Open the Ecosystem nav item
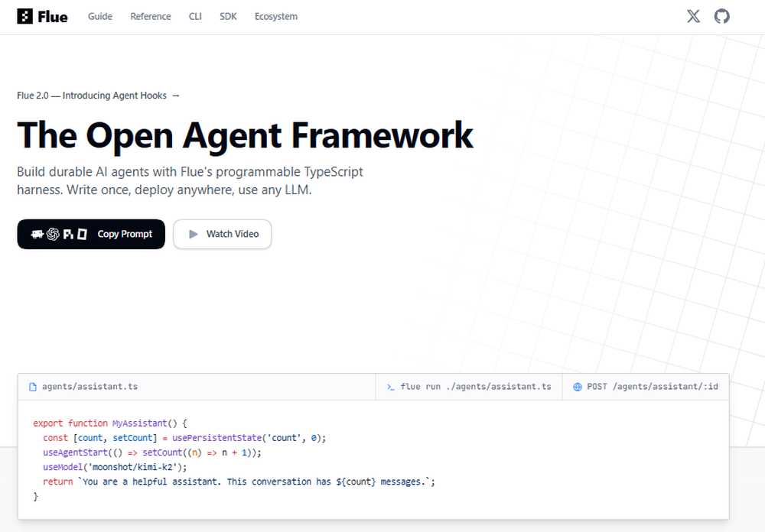This screenshot has height=532, width=765. pos(275,17)
